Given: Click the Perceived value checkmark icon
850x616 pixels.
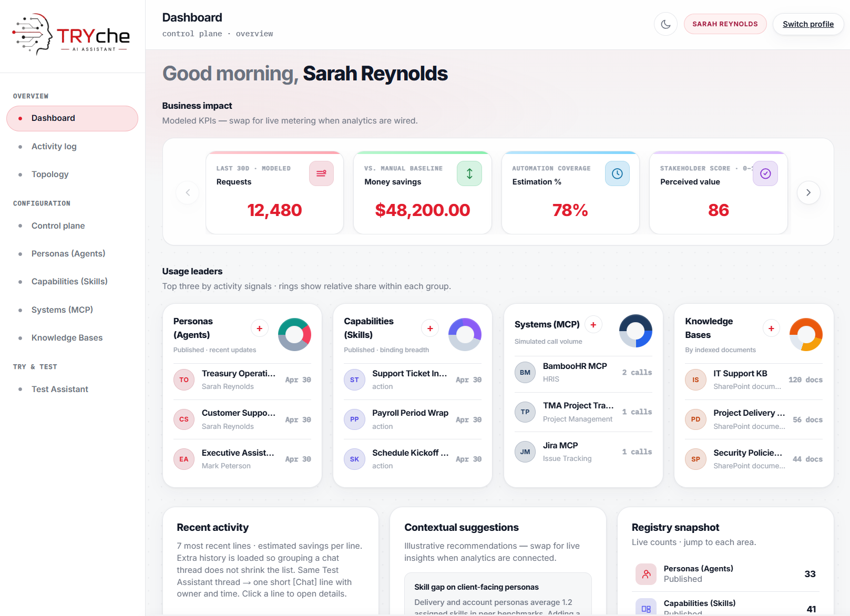Looking at the screenshot, I should [x=765, y=173].
